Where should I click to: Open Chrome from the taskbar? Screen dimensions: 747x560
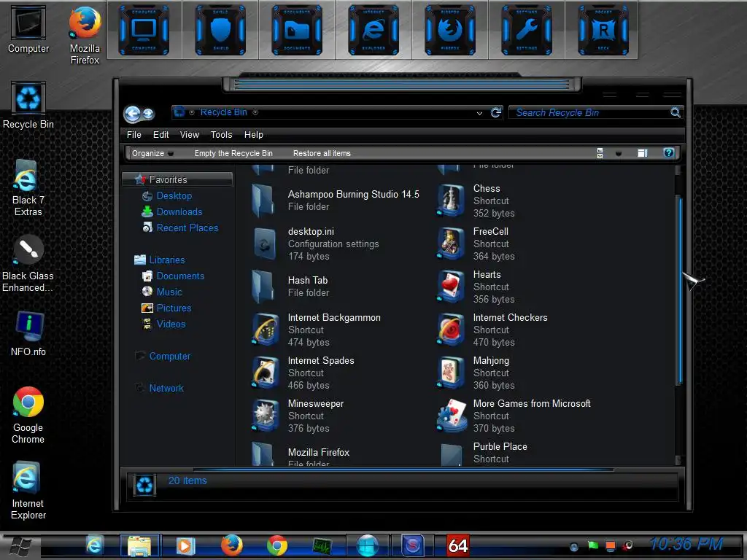[276, 545]
